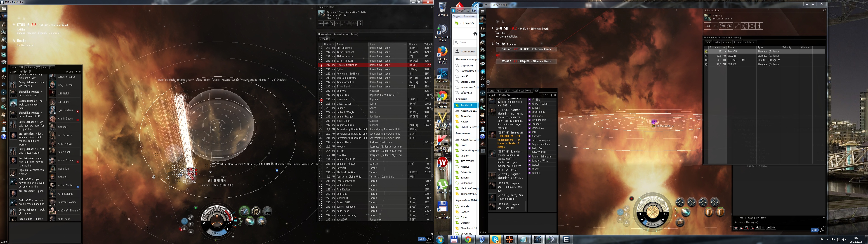This screenshot has width=868, height=244.
Task: Click Show Info icon for Stiletto wreck
Action: coord(360,23)
